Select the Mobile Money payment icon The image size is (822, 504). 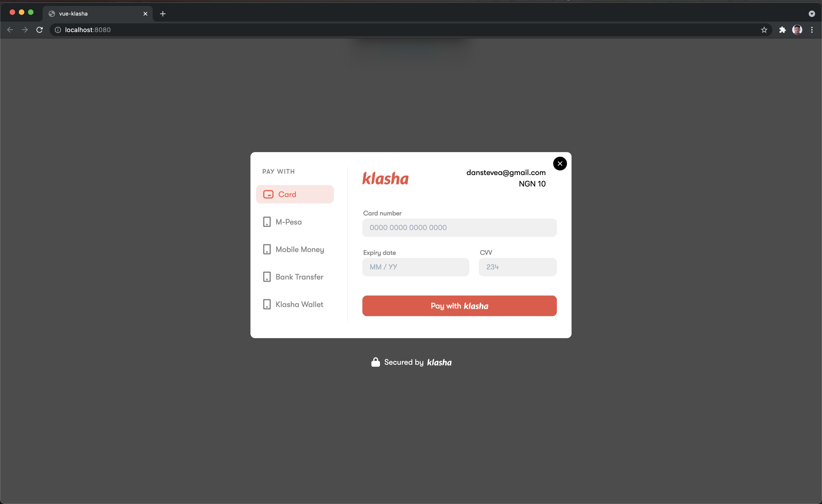coord(267,249)
